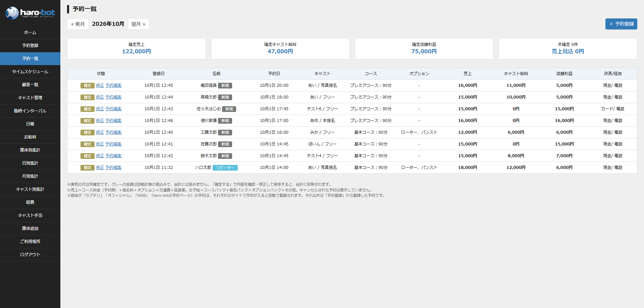Click カード/ 電話 payment cell

pyautogui.click(x=612, y=109)
